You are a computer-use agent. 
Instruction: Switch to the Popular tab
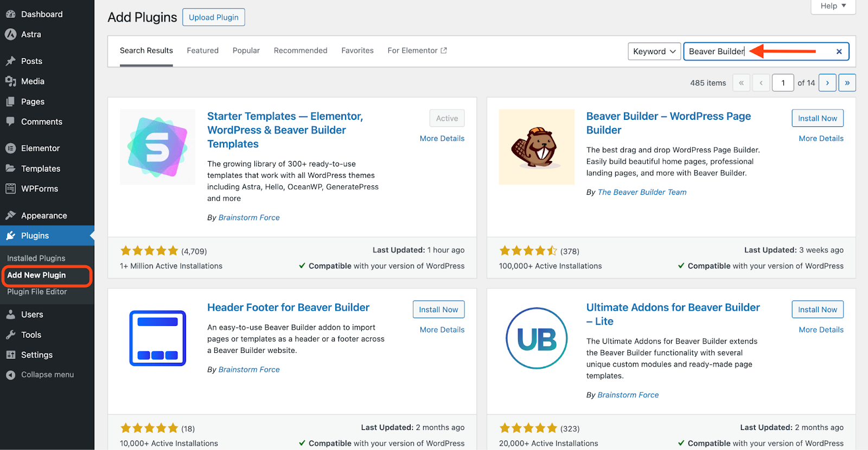point(246,50)
